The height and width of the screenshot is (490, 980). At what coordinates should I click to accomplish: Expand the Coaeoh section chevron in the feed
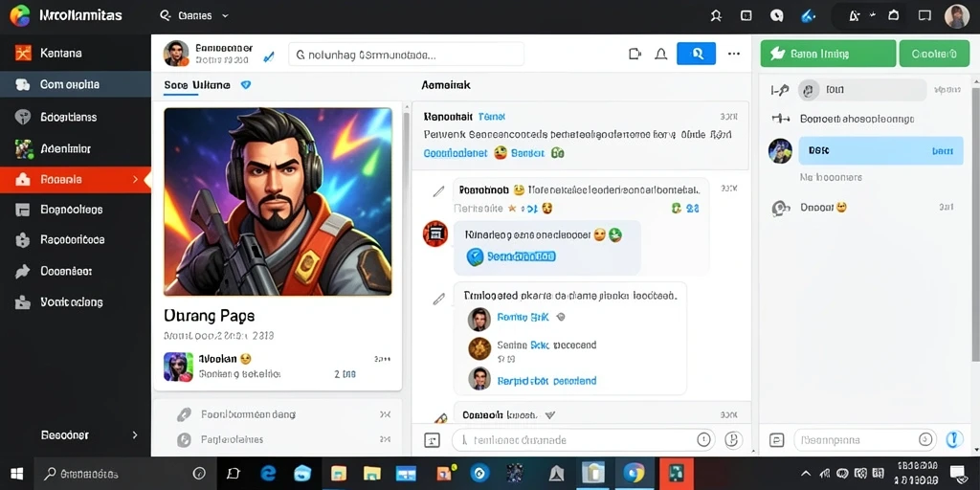click(550, 414)
